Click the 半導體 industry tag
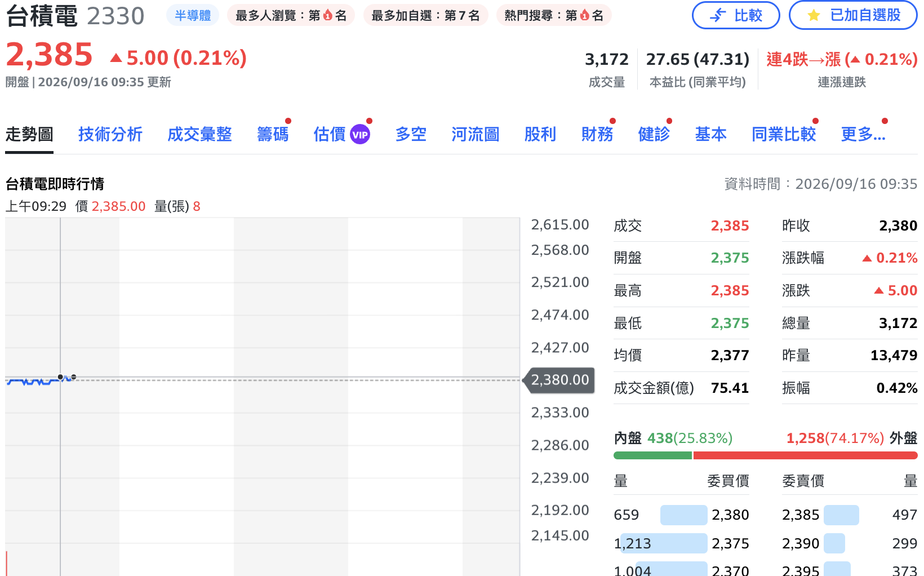The width and height of the screenshot is (924, 576). point(193,15)
